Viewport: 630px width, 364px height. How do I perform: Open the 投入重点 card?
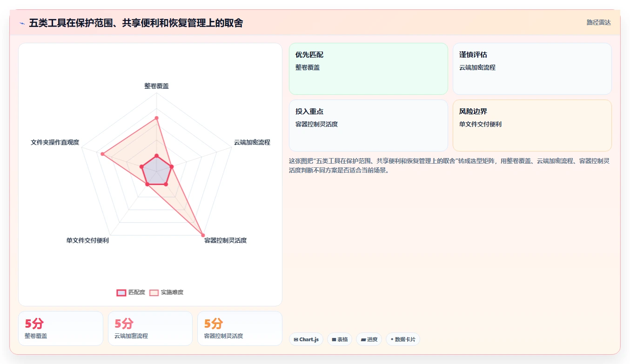click(369, 126)
